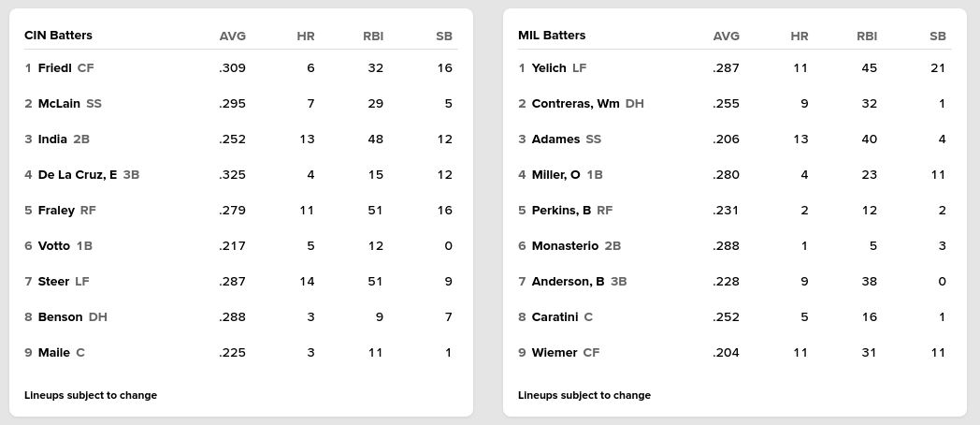980x425 pixels.
Task: Click McLain in the CIN lineup
Action: tap(59, 104)
